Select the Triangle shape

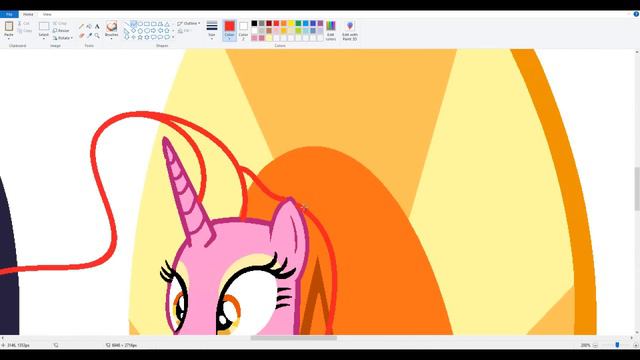(167, 24)
